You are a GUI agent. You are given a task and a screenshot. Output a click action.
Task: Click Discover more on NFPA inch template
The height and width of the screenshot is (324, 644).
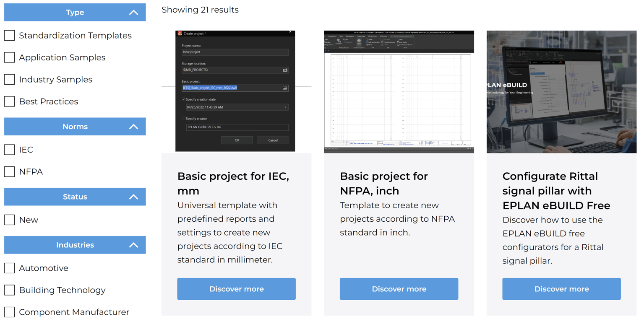(399, 289)
